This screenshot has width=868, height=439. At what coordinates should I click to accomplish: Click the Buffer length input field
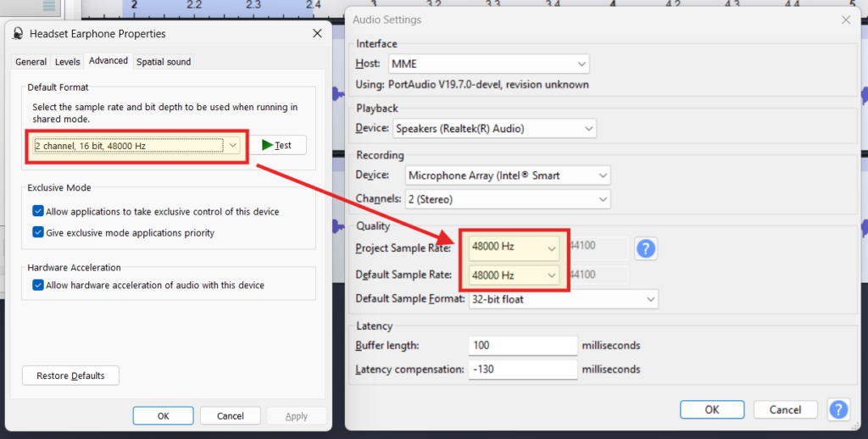point(522,346)
